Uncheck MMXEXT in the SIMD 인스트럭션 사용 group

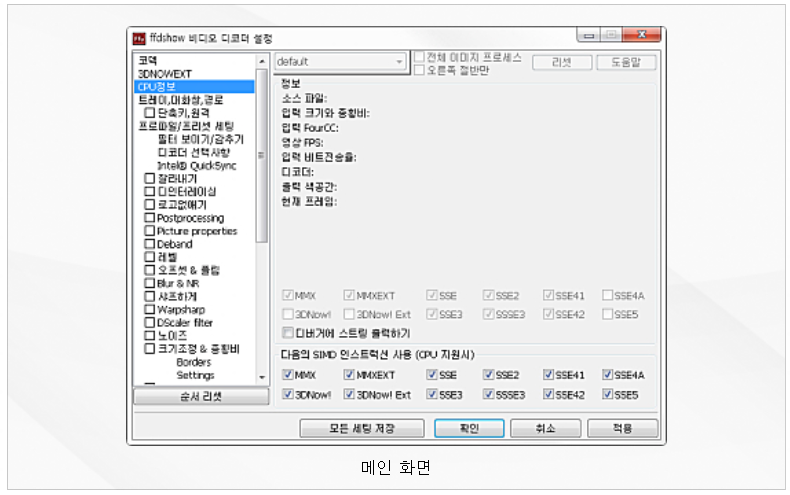tap(349, 375)
